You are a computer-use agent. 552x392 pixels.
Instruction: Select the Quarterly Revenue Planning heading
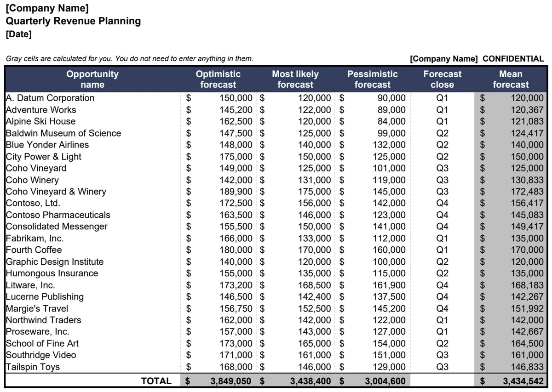73,21
